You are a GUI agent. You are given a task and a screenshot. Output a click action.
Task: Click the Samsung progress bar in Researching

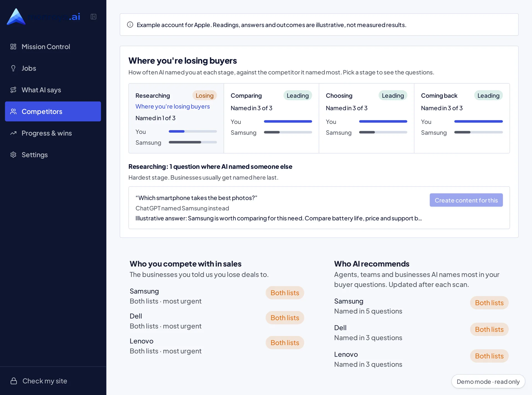click(x=193, y=142)
